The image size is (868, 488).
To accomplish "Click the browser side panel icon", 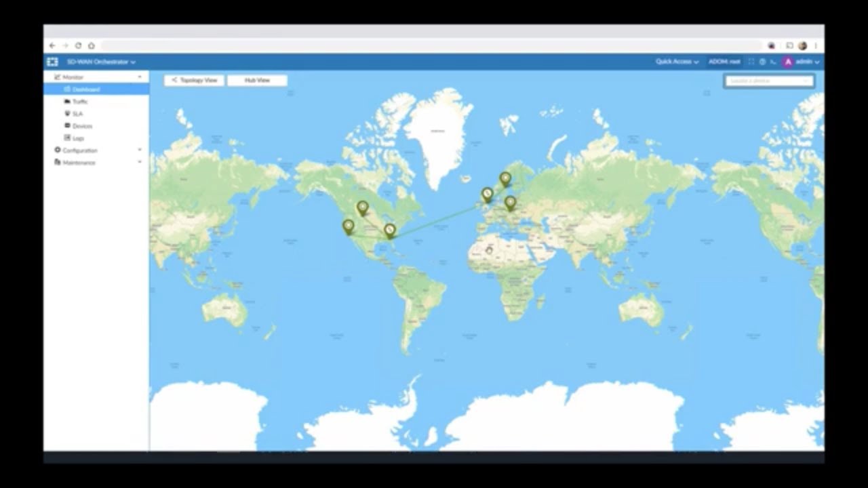I will click(789, 45).
